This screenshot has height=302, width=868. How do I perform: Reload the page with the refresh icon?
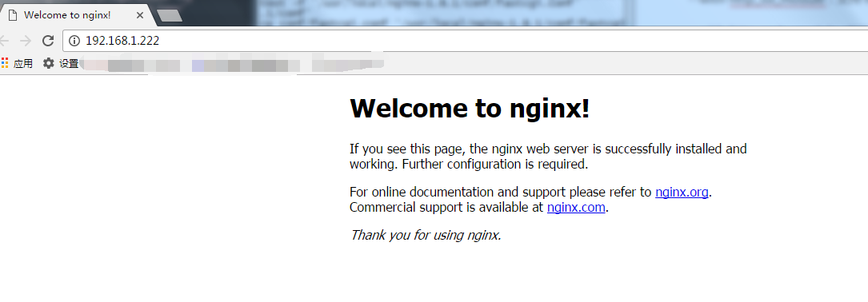coord(48,41)
